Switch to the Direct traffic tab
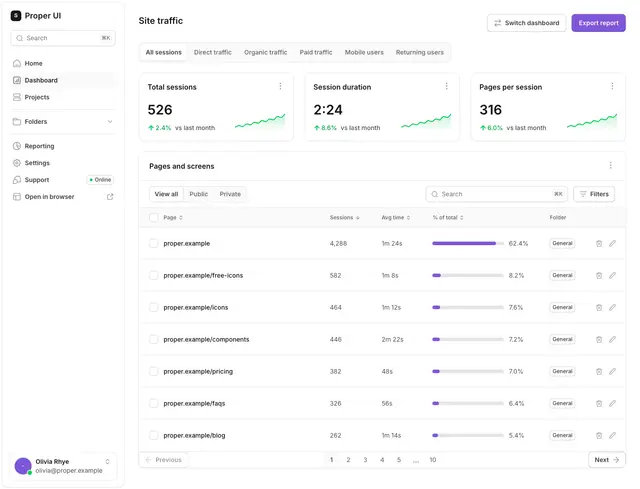Viewport: 640px width, 489px height. click(x=213, y=52)
